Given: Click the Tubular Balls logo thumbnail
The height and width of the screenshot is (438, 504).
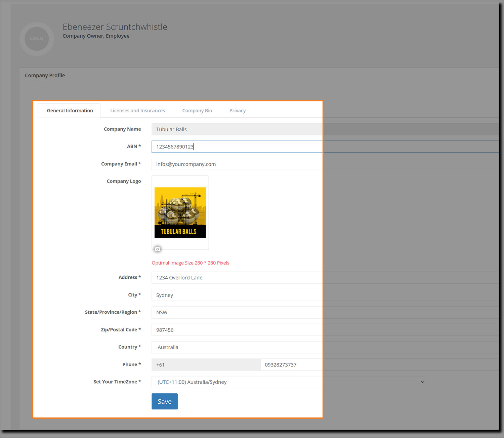Looking at the screenshot, I should pyautogui.click(x=180, y=212).
